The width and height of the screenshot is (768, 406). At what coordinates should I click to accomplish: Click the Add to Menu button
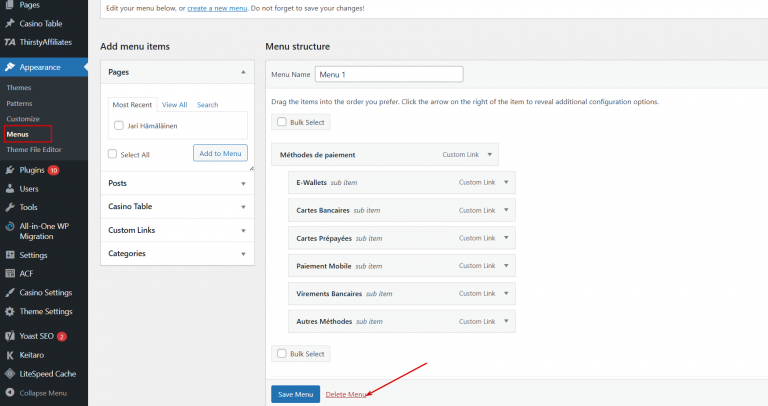[x=219, y=153]
